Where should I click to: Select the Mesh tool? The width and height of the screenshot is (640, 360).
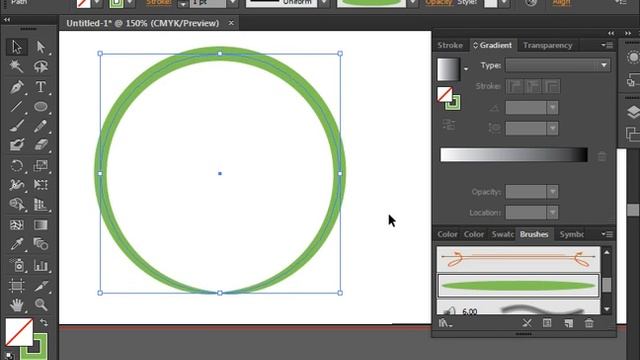(16, 225)
